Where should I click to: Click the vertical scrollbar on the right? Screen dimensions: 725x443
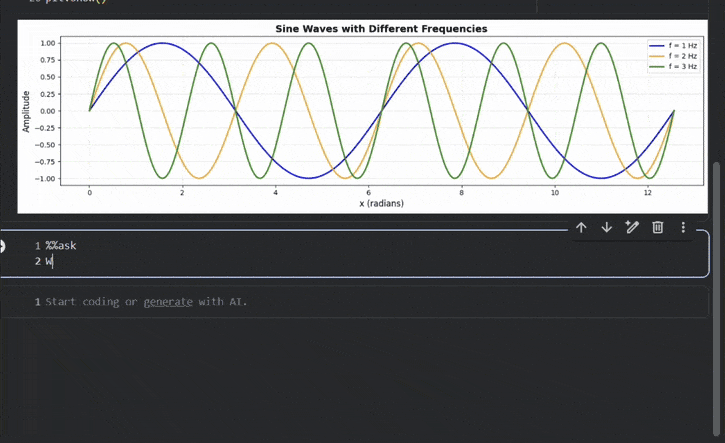[717, 298]
